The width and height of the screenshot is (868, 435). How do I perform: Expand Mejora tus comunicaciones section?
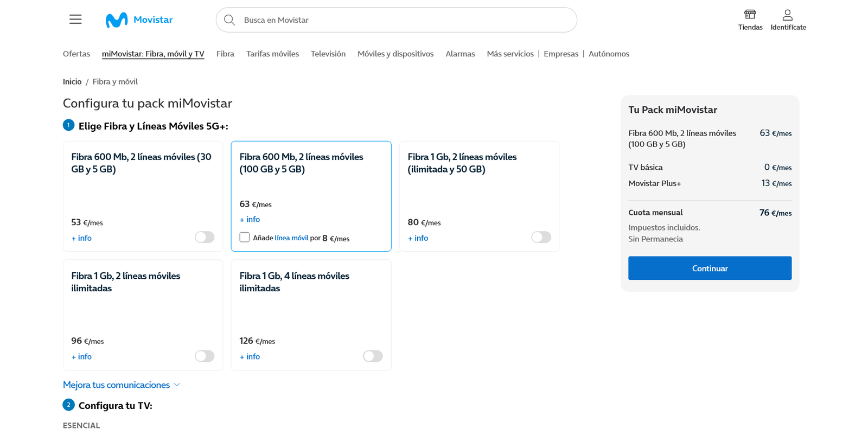click(122, 385)
